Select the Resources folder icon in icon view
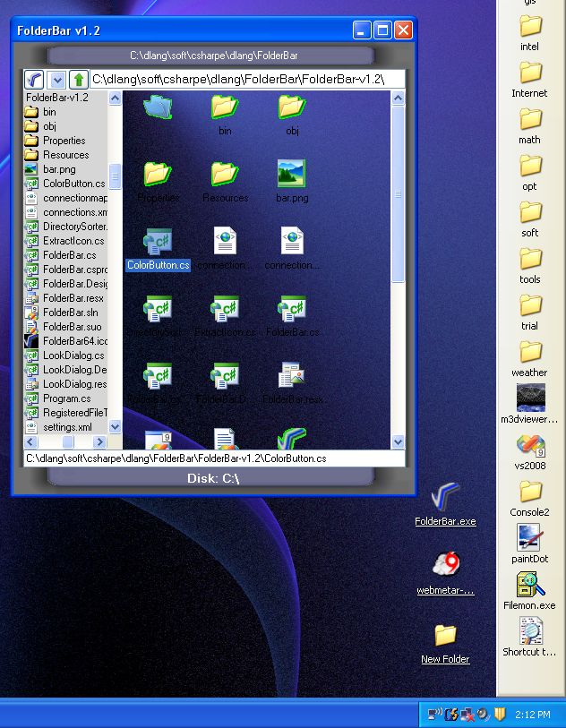The image size is (566, 728). [225, 174]
